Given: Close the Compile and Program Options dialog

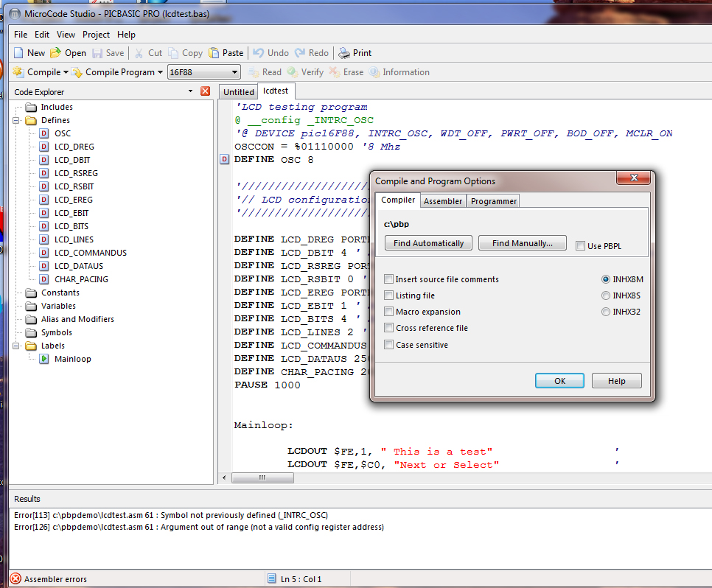Looking at the screenshot, I should 634,178.
